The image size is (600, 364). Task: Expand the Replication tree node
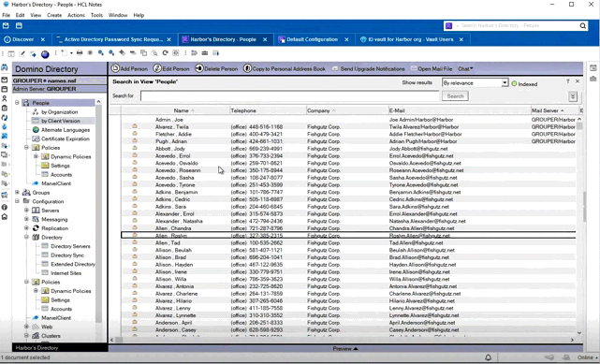[26, 228]
